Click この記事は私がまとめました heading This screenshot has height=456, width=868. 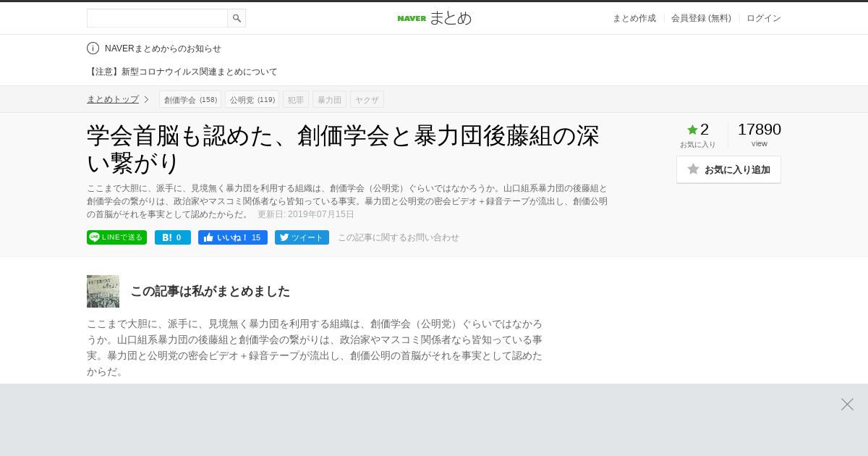point(210,291)
